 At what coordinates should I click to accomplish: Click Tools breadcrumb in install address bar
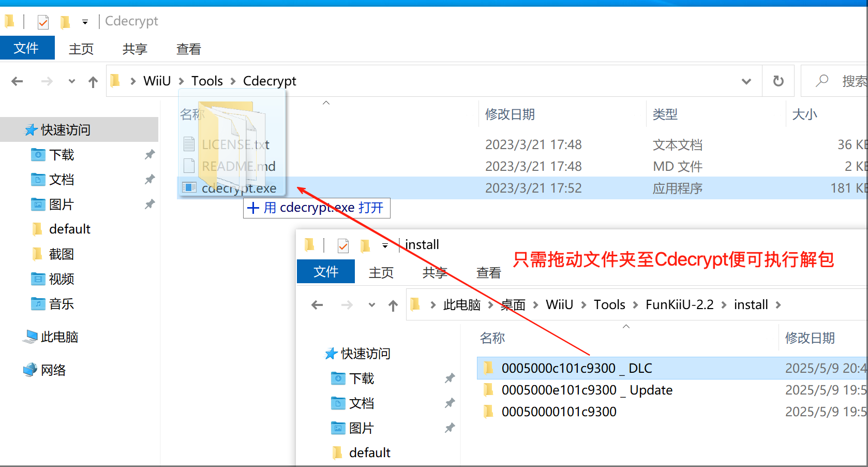(609, 304)
